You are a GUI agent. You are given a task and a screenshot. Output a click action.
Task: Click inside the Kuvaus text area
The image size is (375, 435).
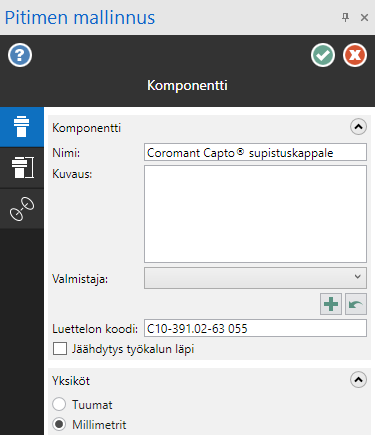pos(255,214)
